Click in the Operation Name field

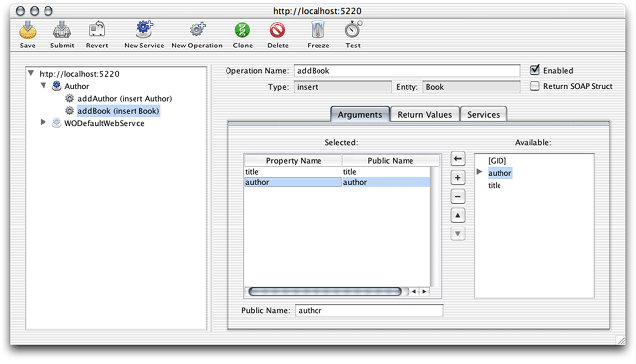pyautogui.click(x=407, y=71)
